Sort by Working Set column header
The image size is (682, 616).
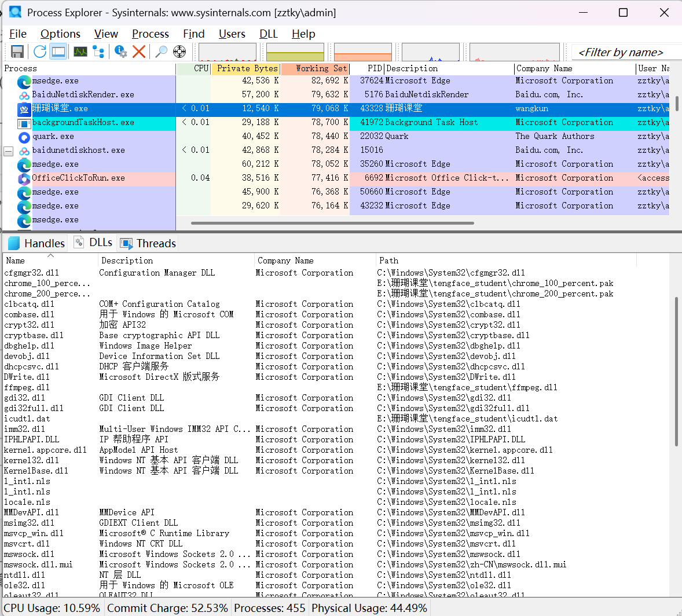click(316, 69)
